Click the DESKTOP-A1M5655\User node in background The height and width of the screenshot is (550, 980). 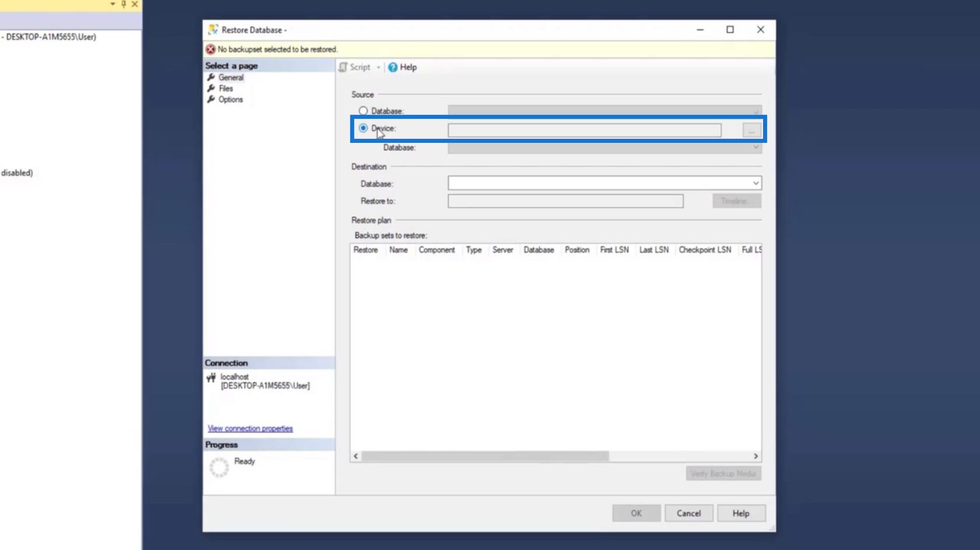(50, 37)
